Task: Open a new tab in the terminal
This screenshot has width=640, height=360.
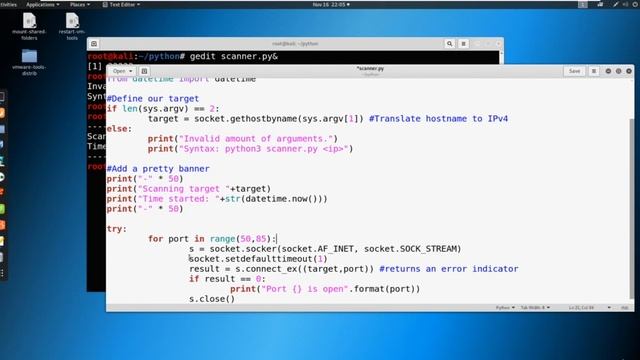Action: [94, 44]
